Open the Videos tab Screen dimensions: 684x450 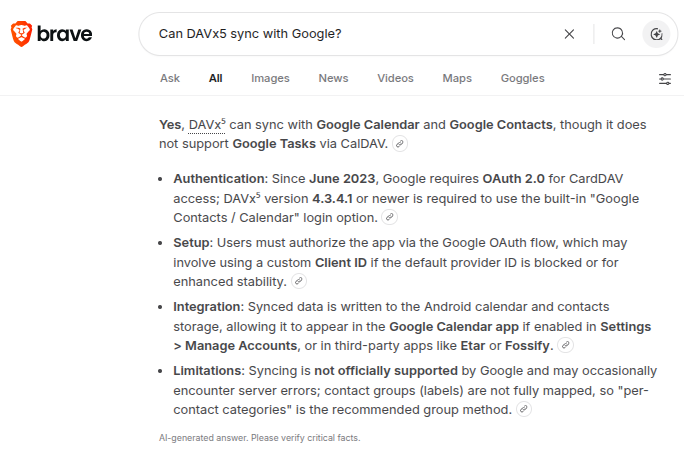coord(395,78)
